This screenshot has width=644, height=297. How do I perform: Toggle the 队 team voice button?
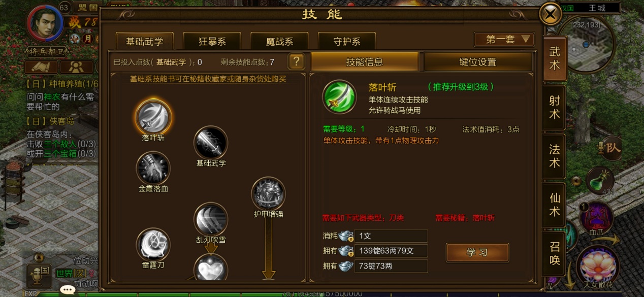point(609,148)
